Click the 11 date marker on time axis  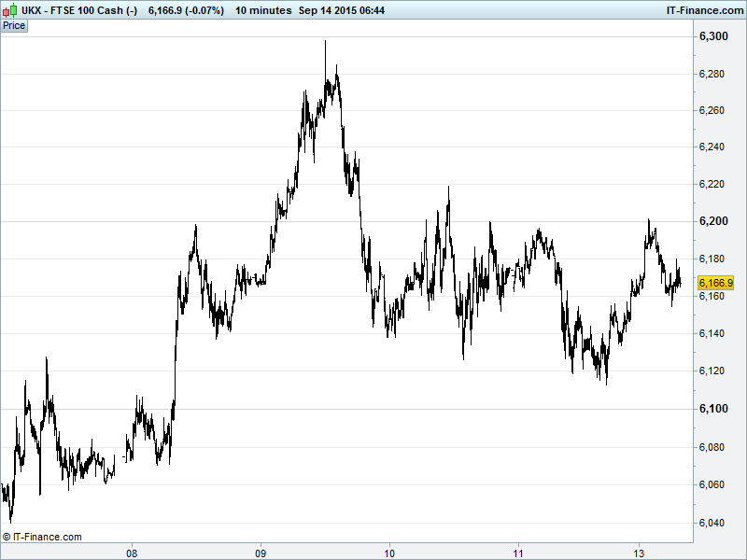click(517, 552)
